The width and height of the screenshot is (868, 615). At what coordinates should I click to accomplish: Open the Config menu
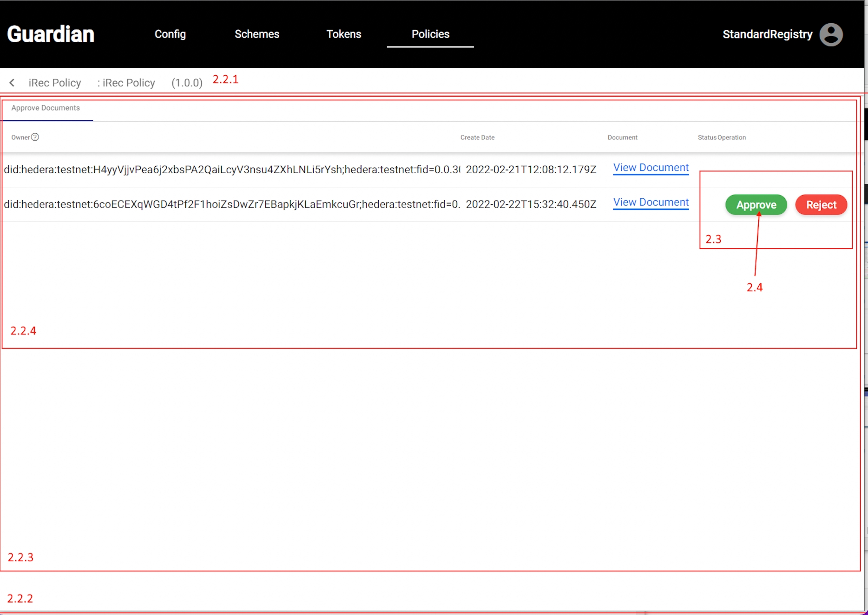(170, 34)
